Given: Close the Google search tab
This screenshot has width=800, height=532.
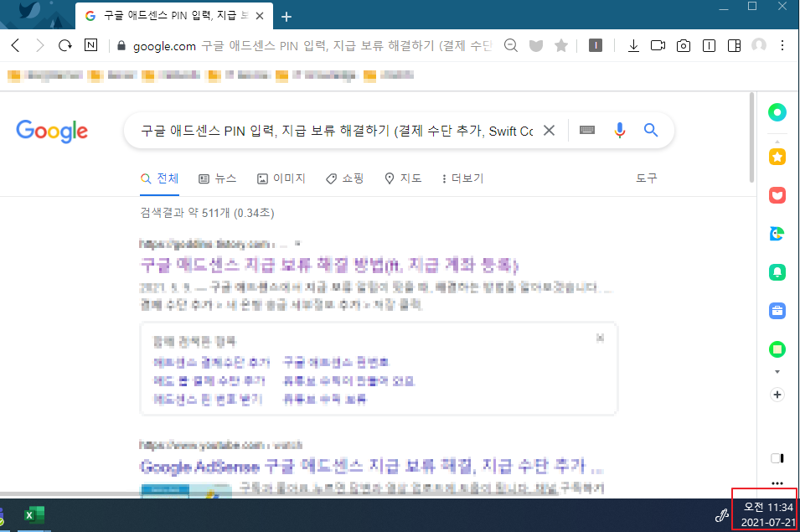Looking at the screenshot, I should point(260,16).
